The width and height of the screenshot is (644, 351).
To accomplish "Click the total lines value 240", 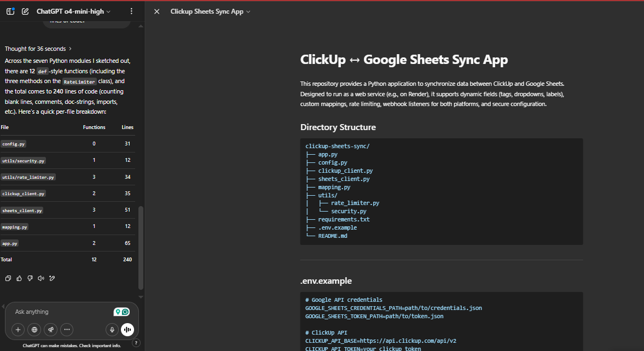I will (127, 260).
